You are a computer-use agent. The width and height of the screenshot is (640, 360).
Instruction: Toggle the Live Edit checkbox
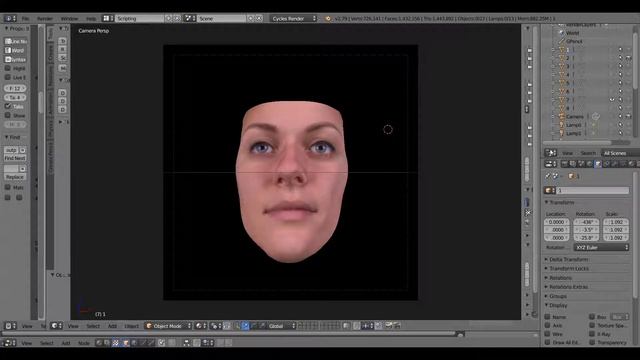8,77
